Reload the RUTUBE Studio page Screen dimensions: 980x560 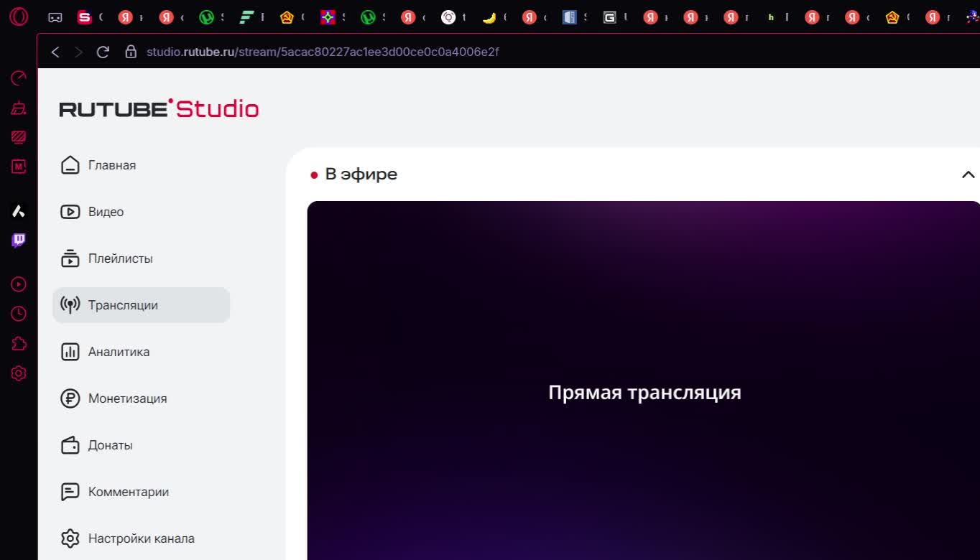[103, 52]
